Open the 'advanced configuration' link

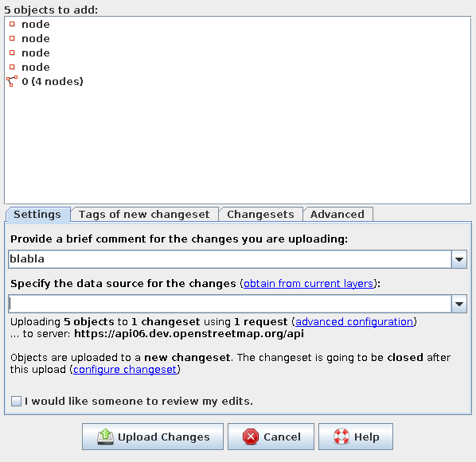point(354,322)
